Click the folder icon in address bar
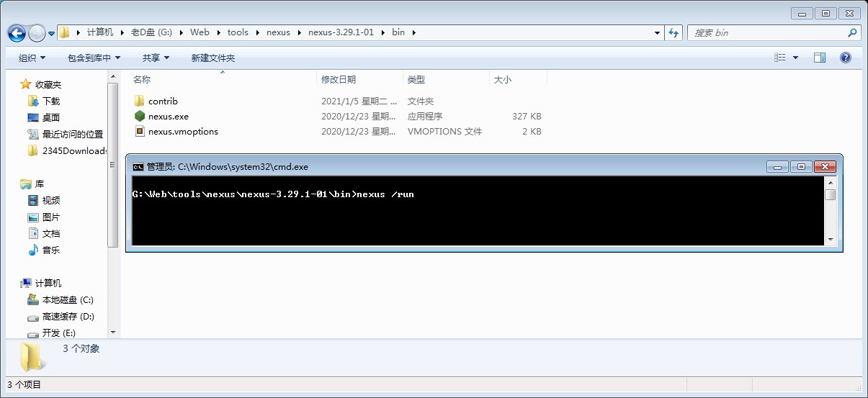The width and height of the screenshot is (868, 398). click(65, 32)
